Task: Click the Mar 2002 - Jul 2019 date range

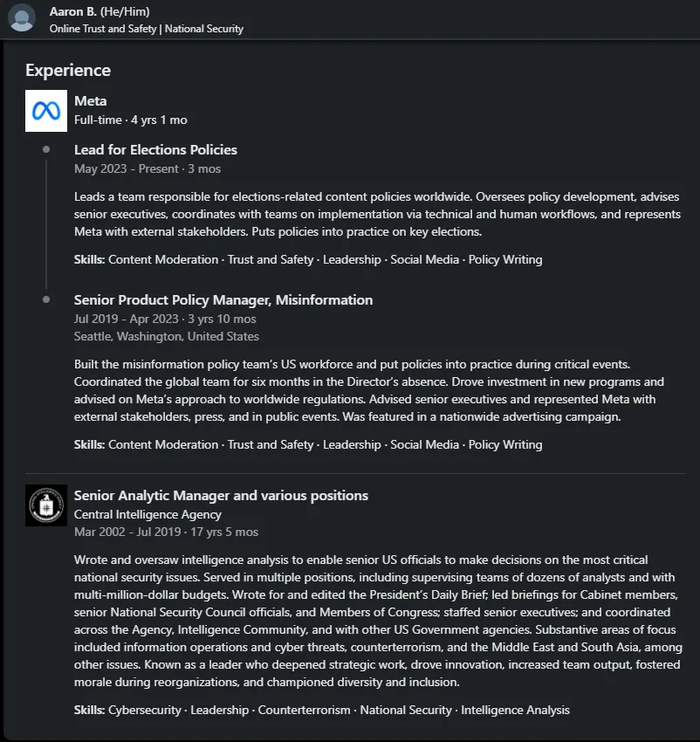Action: (166, 532)
